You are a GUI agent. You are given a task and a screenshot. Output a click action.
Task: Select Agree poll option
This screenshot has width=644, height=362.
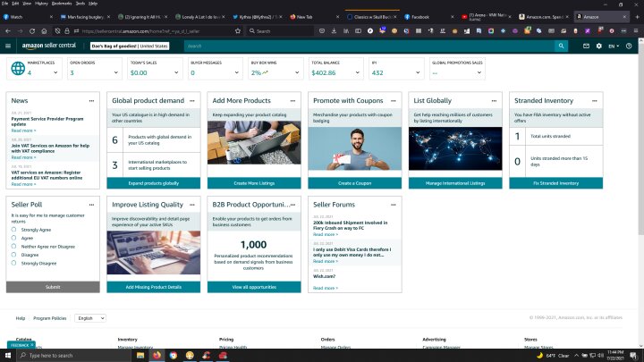[x=14, y=238]
